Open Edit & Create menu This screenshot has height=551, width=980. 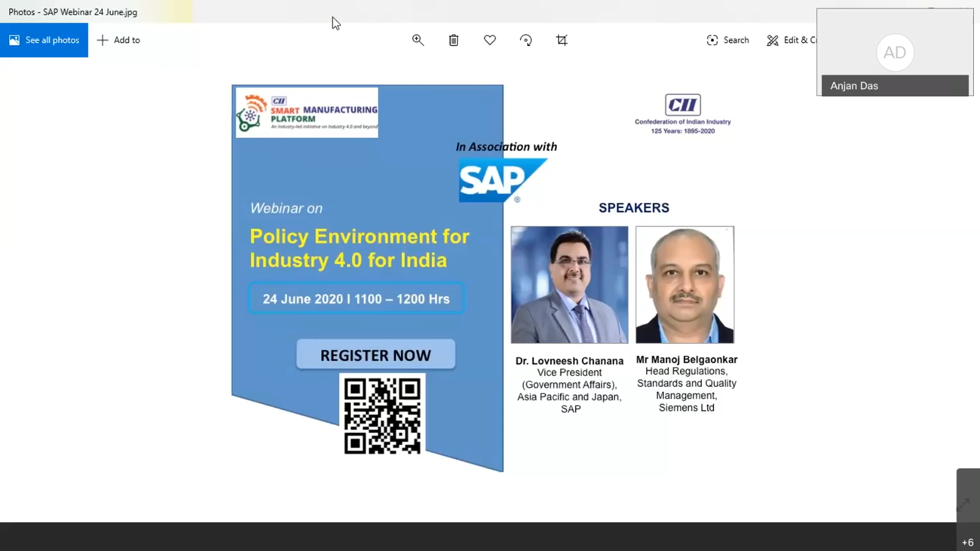tap(791, 40)
